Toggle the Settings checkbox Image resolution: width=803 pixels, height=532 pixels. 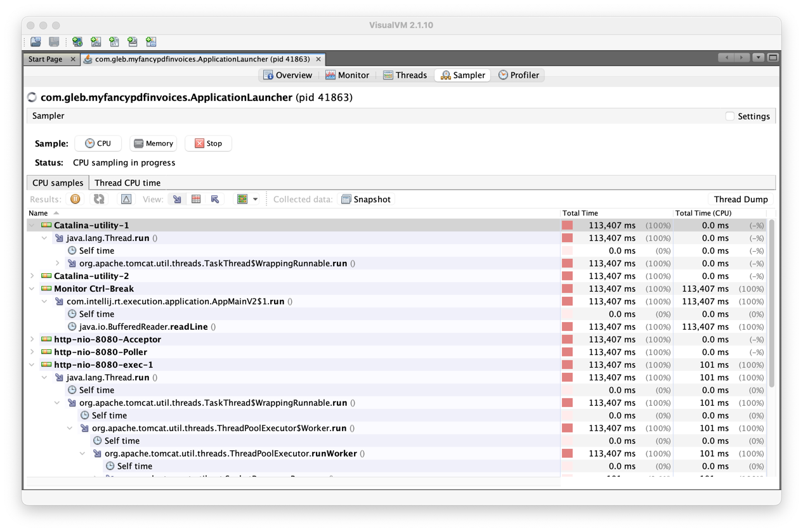click(x=729, y=116)
